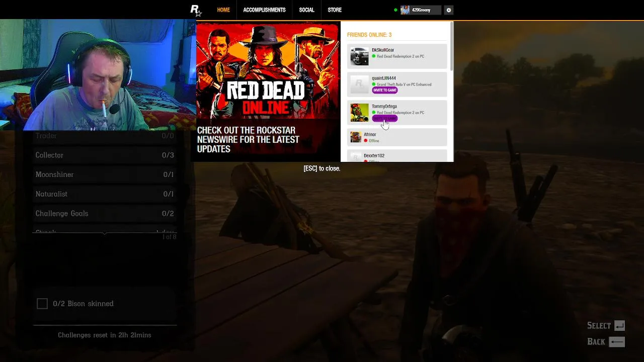Viewport: 644px width, 362px height.
Task: Select offline friend Afrinor
Action: pos(397,137)
